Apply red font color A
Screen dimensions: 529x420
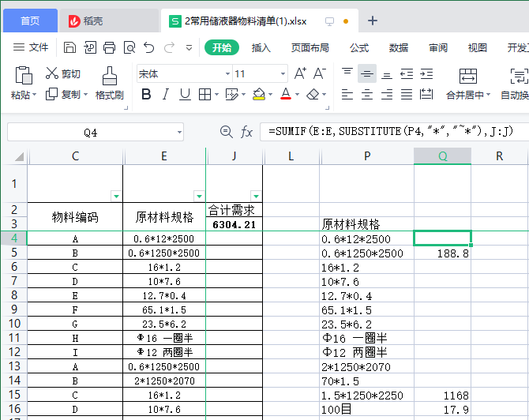(286, 94)
